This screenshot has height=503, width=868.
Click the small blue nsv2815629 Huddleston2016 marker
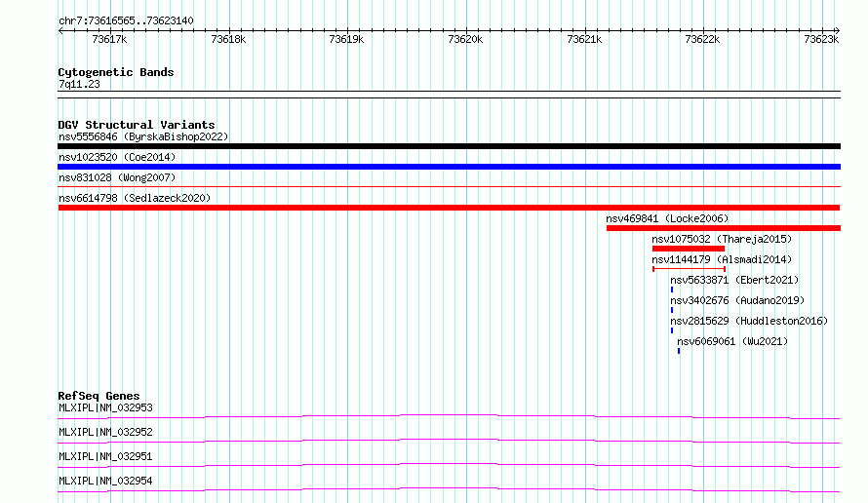[672, 330]
